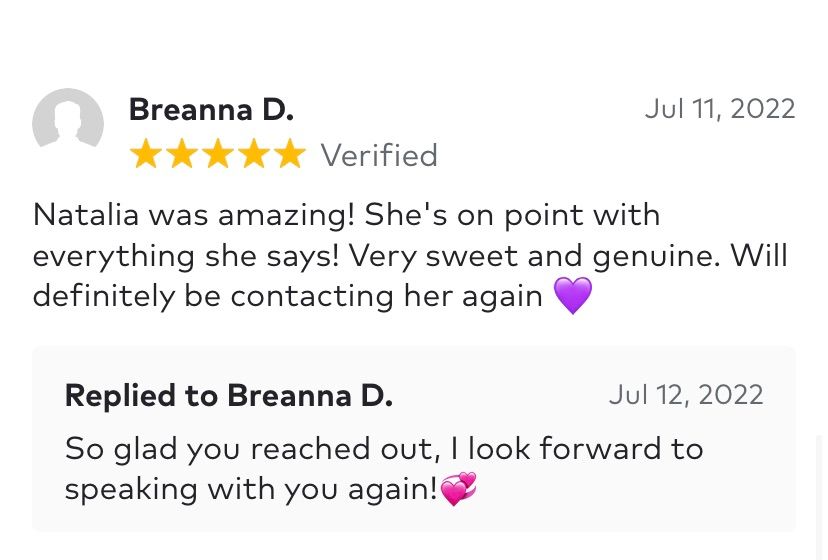828x560 pixels.
Task: Click the gray reply box background
Action: click(x=414, y=438)
